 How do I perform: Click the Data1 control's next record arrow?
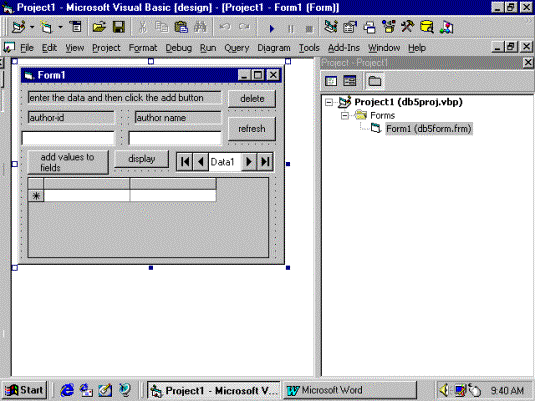coord(249,161)
